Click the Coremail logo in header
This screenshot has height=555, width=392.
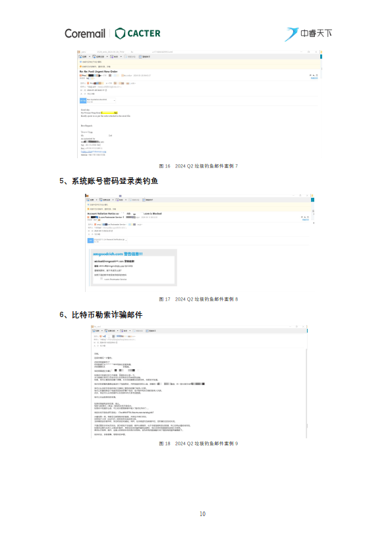(85, 33)
